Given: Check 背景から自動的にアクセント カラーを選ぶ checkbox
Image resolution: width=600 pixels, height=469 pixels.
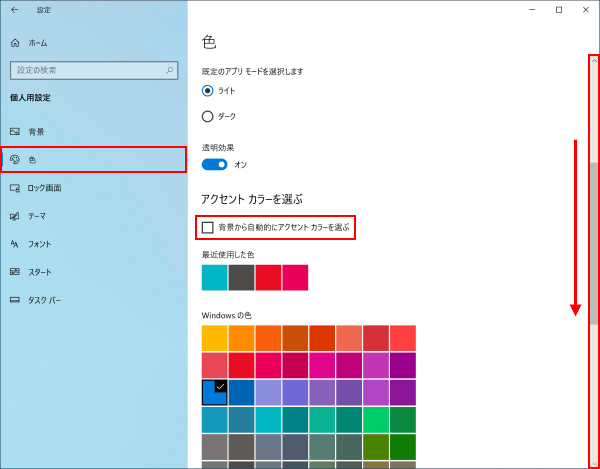Looking at the screenshot, I should 208,228.
